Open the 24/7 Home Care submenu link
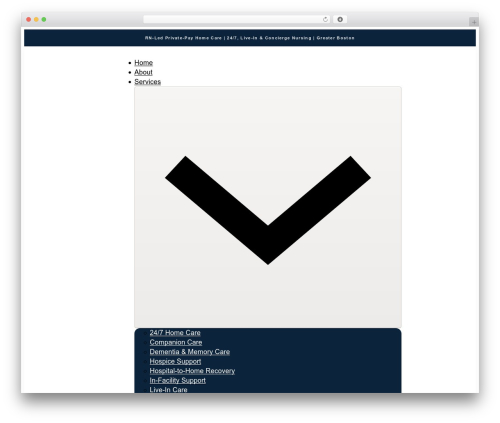The height and width of the screenshot is (423, 500). click(175, 333)
